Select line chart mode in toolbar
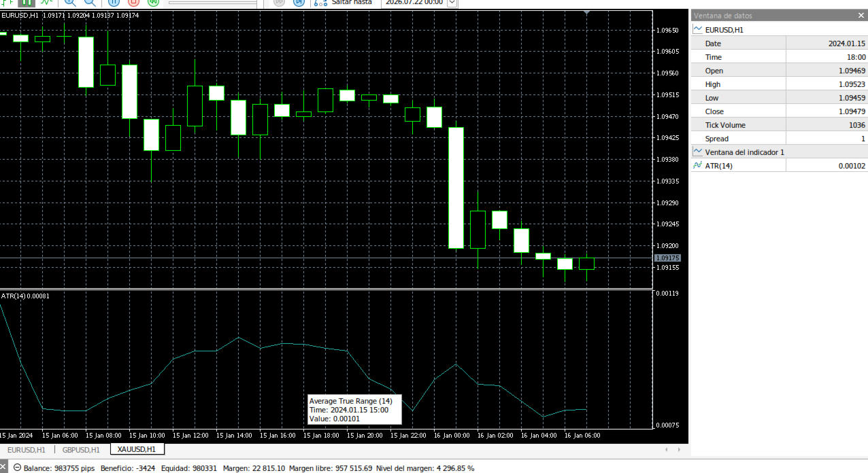 click(x=46, y=2)
